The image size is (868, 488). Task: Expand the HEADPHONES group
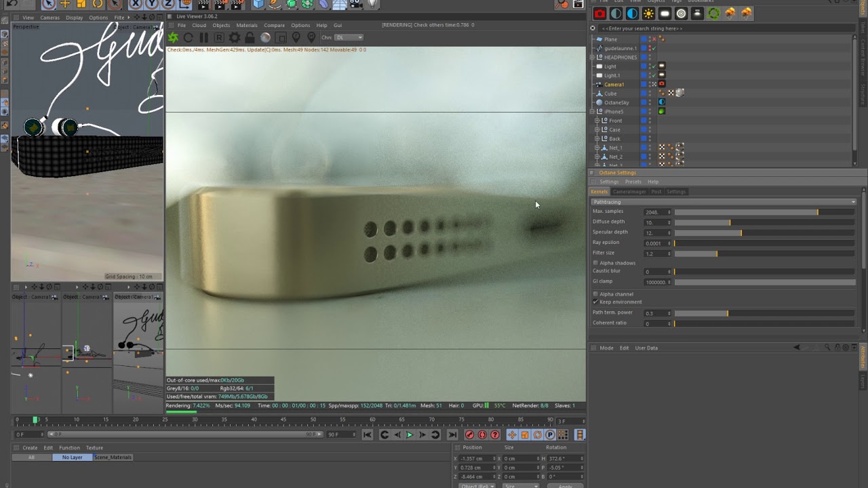coord(592,58)
